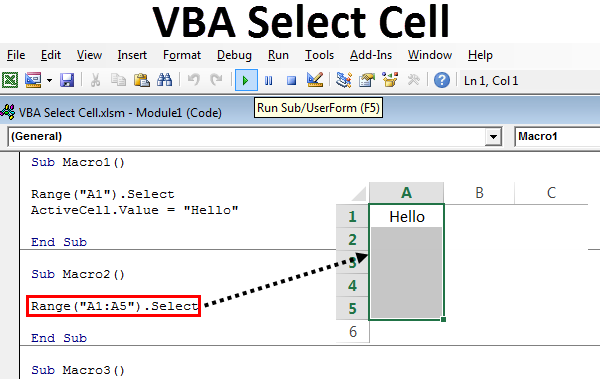Click the 'Sub Macro1()' code line
This screenshot has width=600, height=379.
tap(78, 162)
